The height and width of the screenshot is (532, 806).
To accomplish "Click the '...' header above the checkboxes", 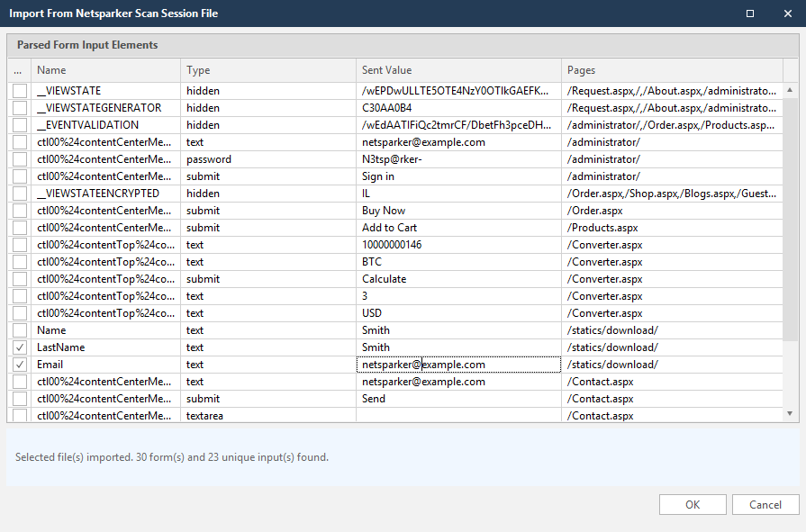I will pos(19,69).
